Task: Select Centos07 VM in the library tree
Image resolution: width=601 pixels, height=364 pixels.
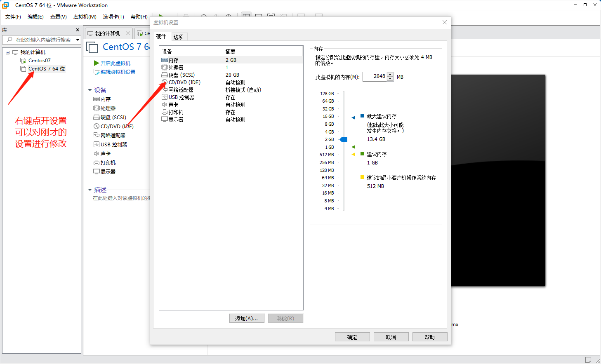Action: pos(40,61)
